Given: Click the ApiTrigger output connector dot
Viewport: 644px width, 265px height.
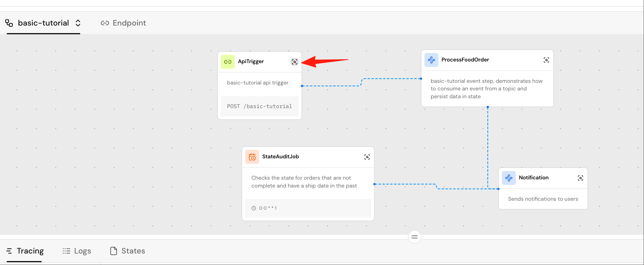Looking at the screenshot, I should (x=302, y=86).
